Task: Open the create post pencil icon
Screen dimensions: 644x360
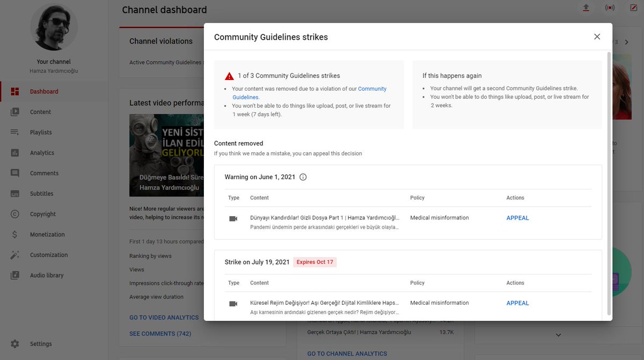Action: pos(633,8)
